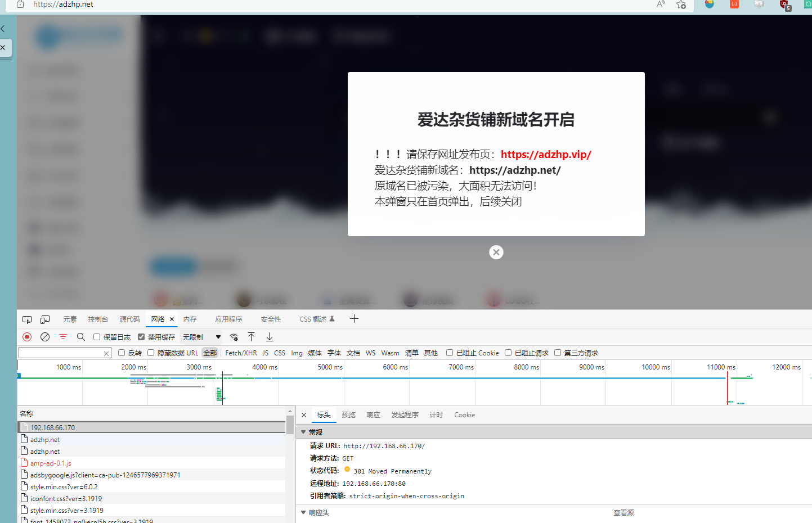Image resolution: width=812 pixels, height=523 pixels.
Task: Click View source (查看源) link
Action: coord(623,512)
